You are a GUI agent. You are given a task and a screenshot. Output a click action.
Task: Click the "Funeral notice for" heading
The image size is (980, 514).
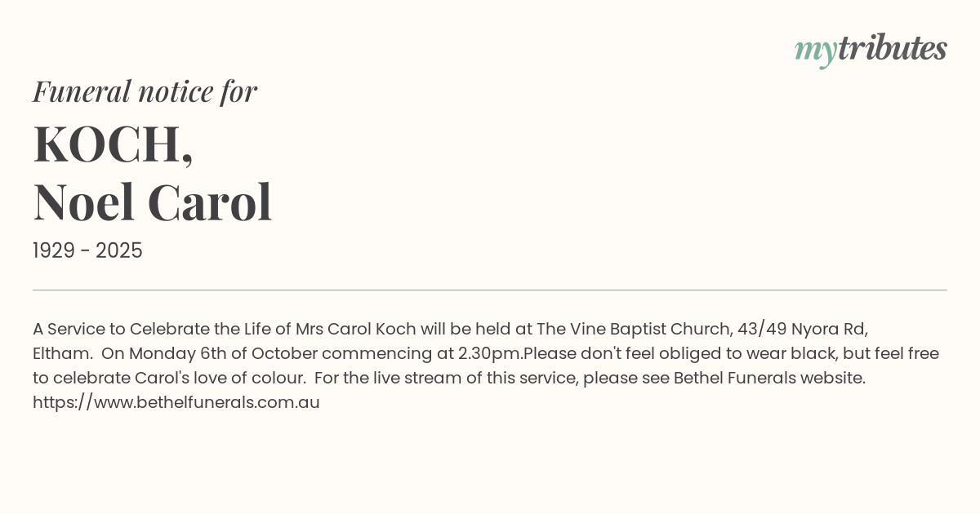(x=145, y=91)
